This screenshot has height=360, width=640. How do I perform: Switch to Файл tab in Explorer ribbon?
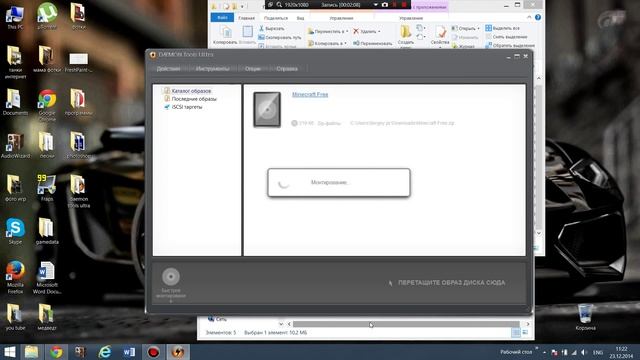(x=222, y=18)
